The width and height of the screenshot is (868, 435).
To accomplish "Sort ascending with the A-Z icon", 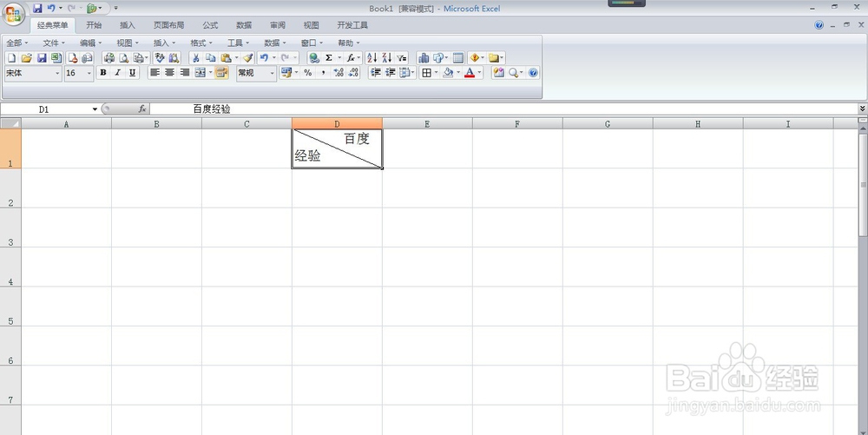I will 372,57.
